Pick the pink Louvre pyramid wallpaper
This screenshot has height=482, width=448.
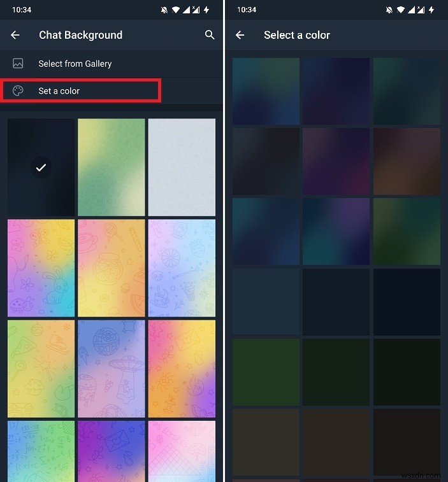point(182,451)
